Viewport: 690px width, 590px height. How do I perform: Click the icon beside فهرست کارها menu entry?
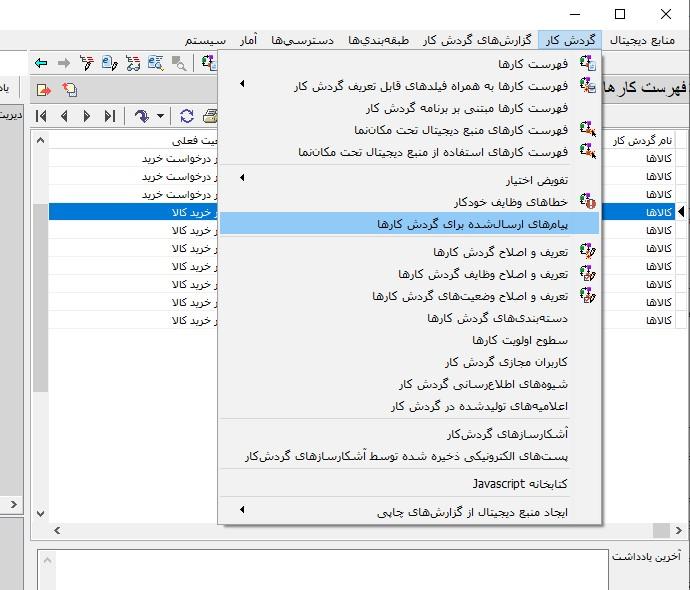click(x=588, y=64)
